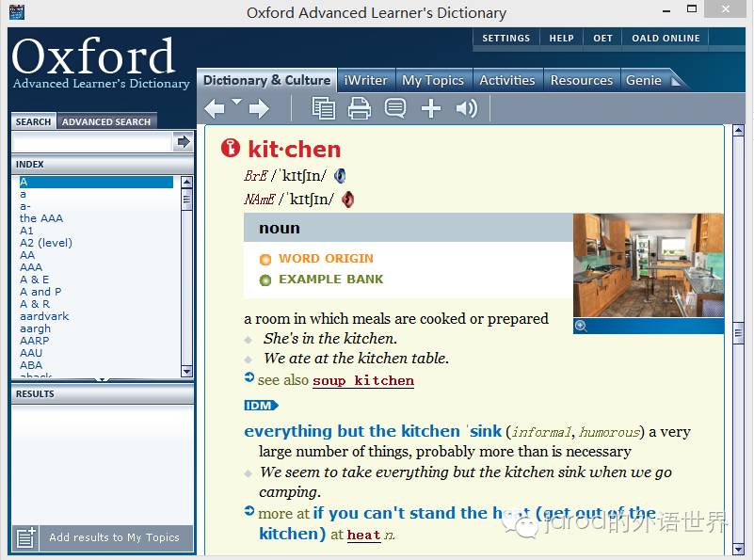The height and width of the screenshot is (560, 754).
Task: Open the Dictionary & Culture tab
Action: [x=267, y=80]
